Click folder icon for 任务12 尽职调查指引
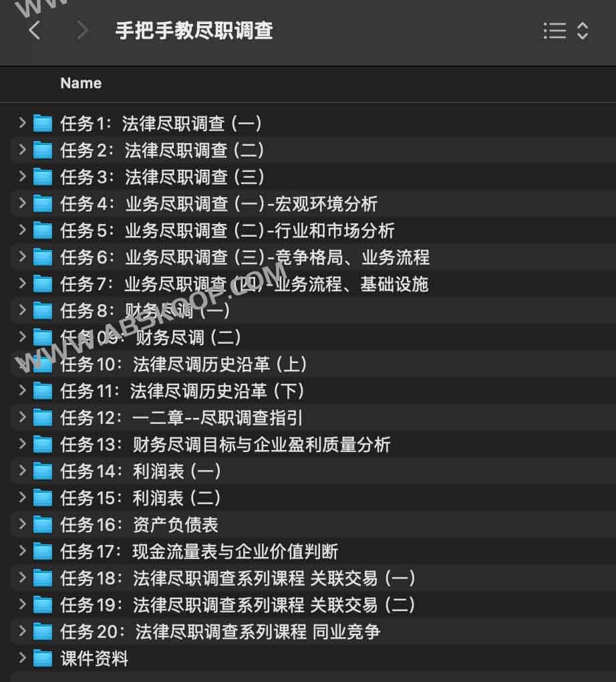Image resolution: width=616 pixels, height=682 pixels. click(43, 417)
